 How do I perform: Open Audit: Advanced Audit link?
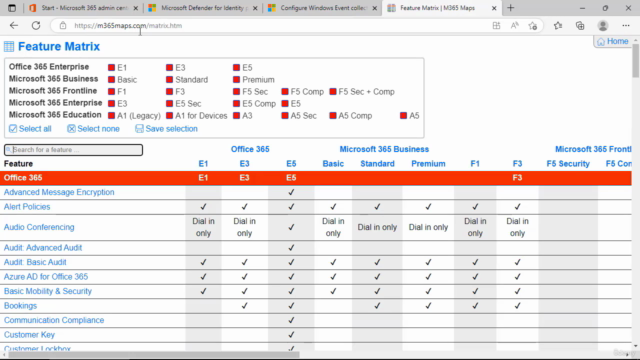(43, 248)
